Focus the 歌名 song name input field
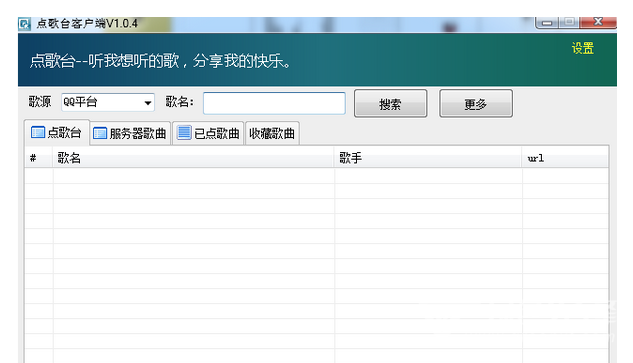 [274, 103]
